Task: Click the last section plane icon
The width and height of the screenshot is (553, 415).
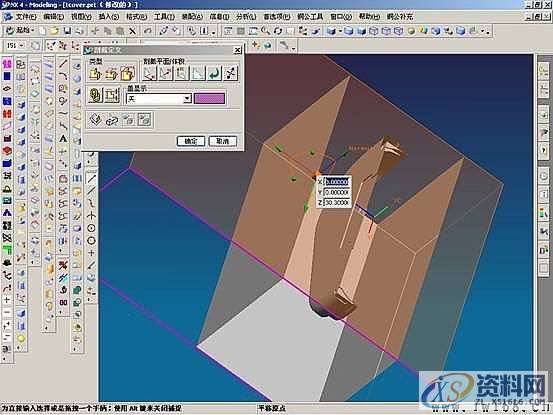Action: tap(231, 73)
